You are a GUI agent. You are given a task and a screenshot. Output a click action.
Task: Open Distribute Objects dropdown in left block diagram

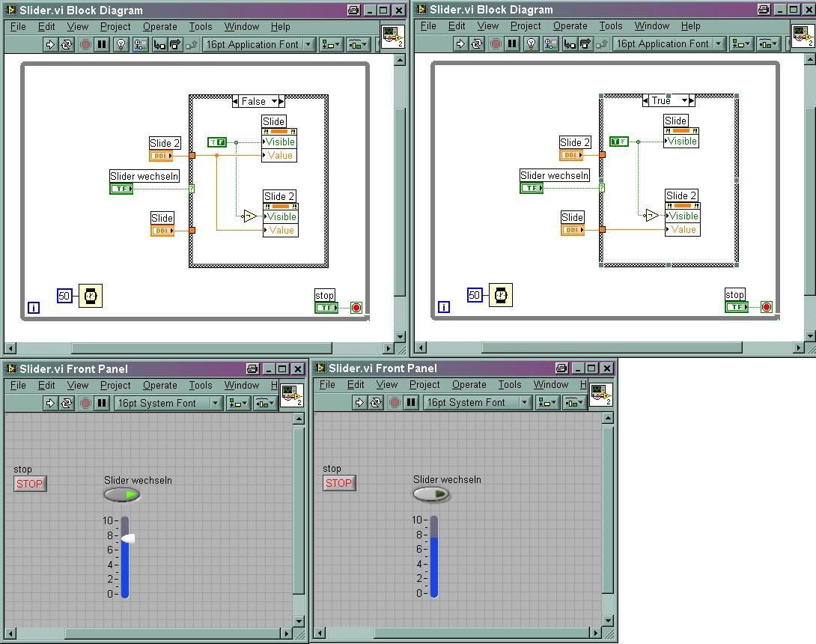coord(358,45)
